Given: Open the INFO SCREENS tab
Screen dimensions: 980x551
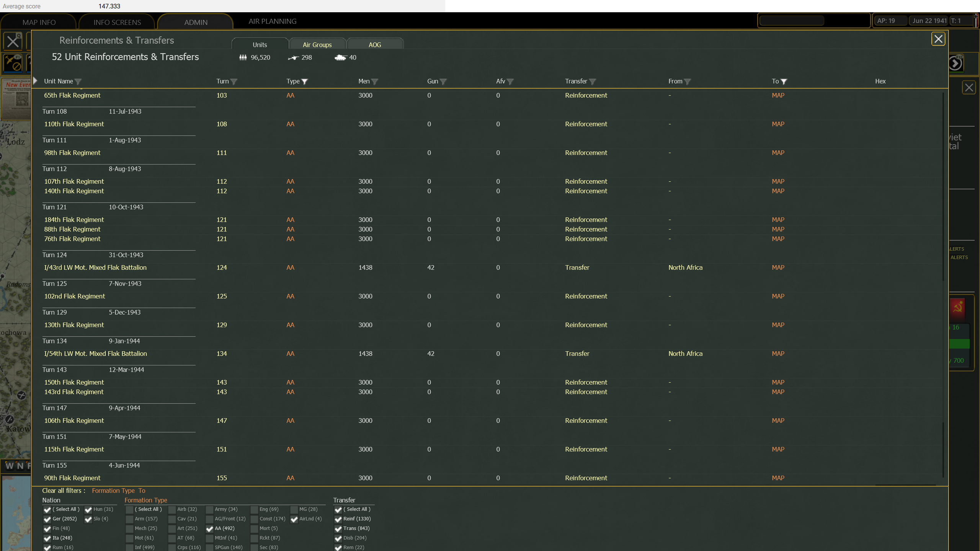Looking at the screenshot, I should (x=117, y=22).
